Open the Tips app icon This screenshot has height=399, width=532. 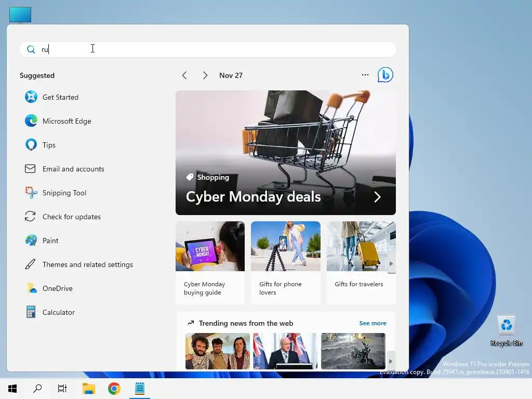(31, 145)
